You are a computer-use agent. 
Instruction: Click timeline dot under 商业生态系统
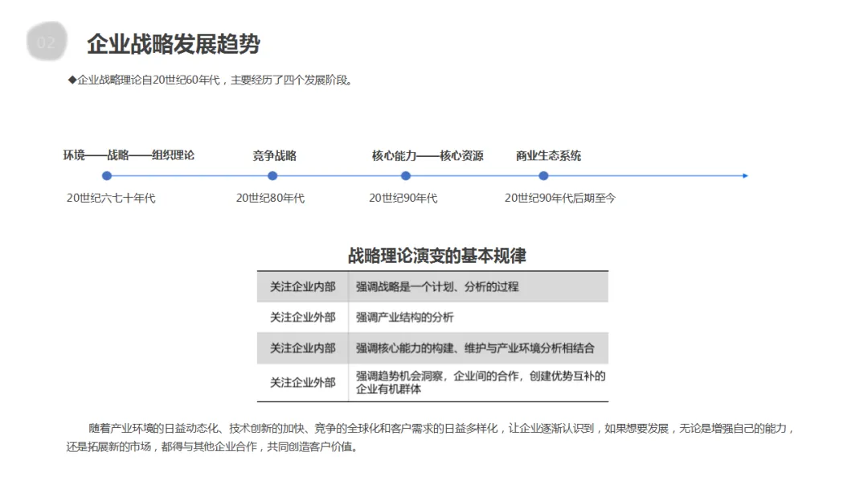coord(543,176)
